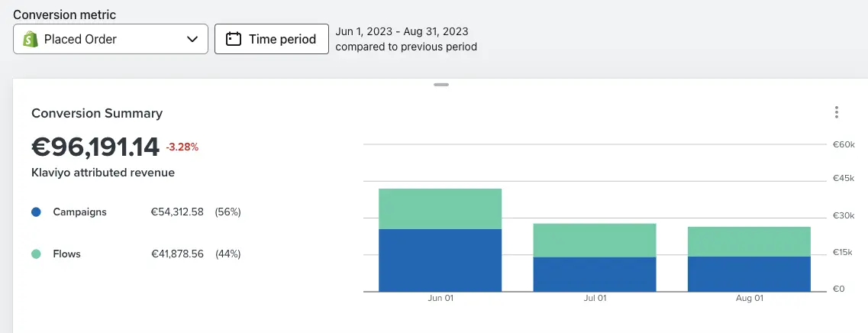Click the -3.28% change indicator
The image size is (868, 333).
click(x=182, y=147)
